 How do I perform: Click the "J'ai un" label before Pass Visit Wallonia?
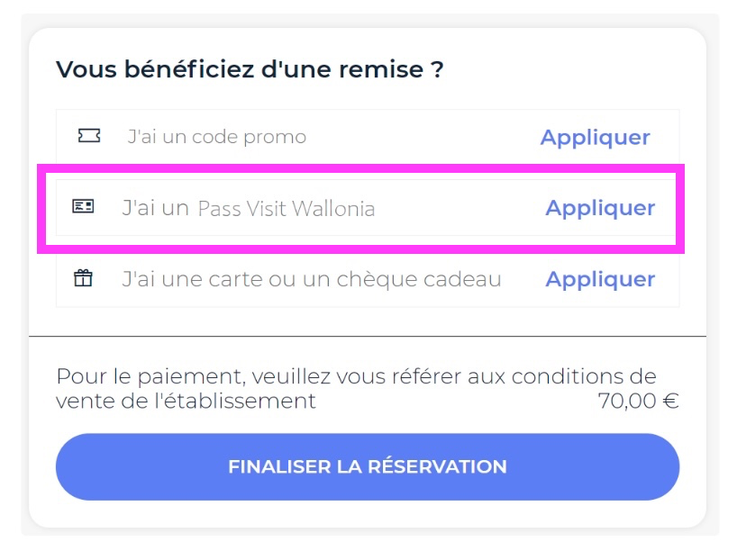click(156, 207)
